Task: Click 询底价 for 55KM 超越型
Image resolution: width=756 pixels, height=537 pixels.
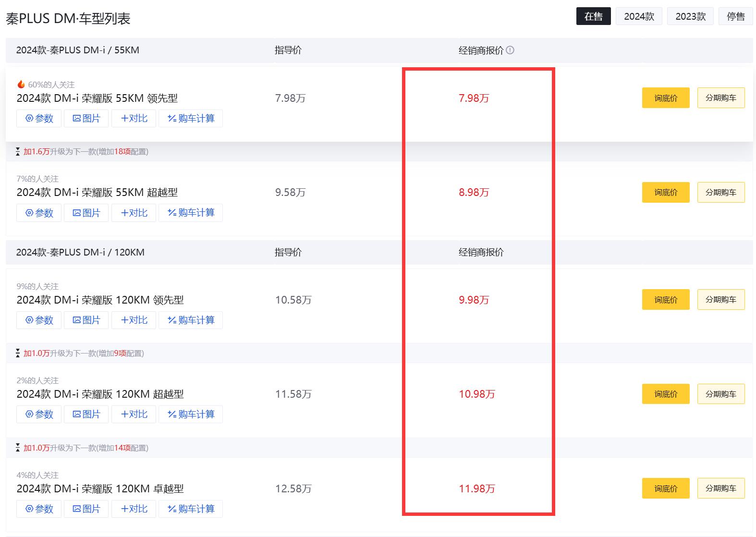Action: click(x=666, y=192)
